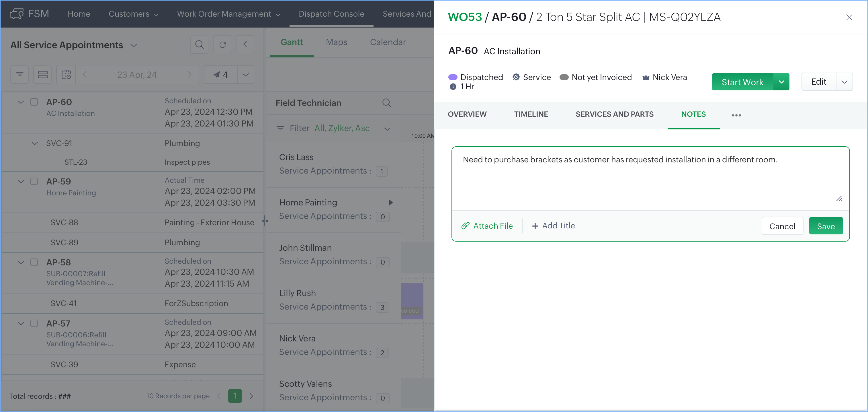
Task: Click the search icon beside All Service Appointments
Action: click(199, 44)
